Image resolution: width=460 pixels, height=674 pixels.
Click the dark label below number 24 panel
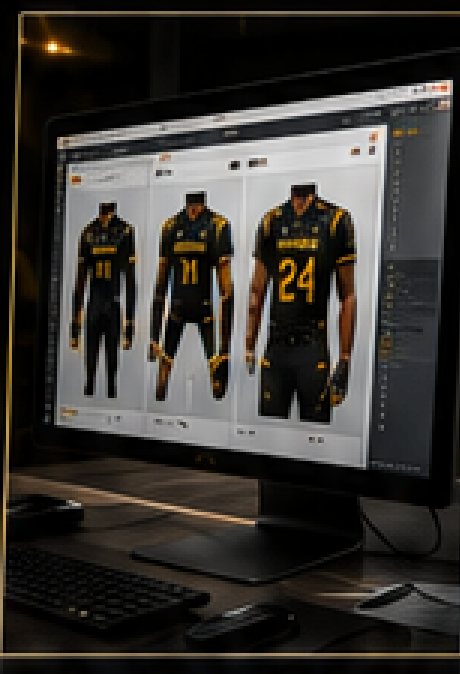point(316,439)
